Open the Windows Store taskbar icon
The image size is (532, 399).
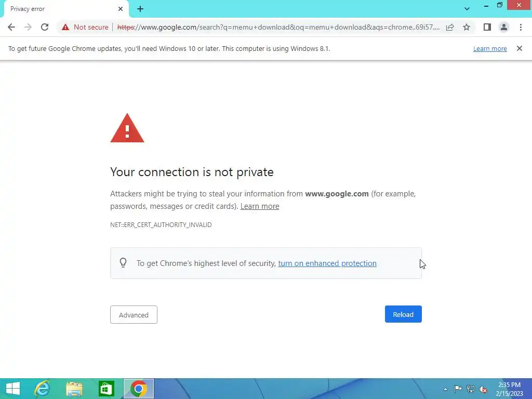click(x=106, y=389)
